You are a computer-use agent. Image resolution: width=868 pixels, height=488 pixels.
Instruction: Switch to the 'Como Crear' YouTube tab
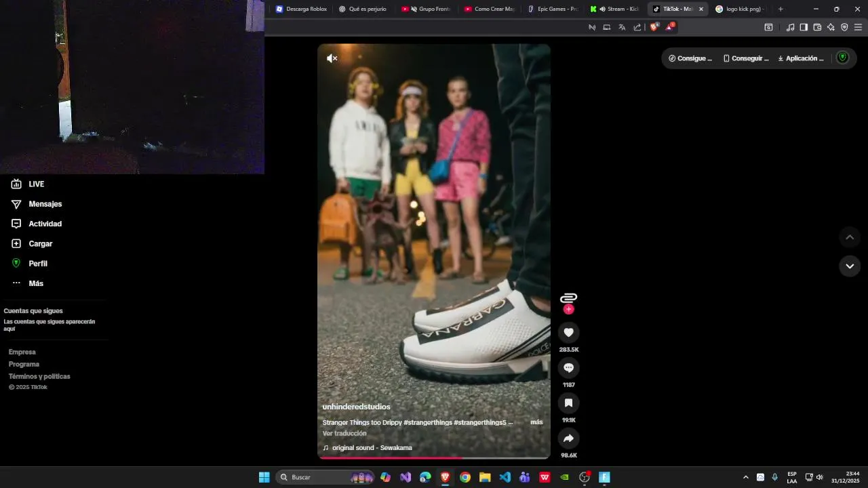coord(490,9)
